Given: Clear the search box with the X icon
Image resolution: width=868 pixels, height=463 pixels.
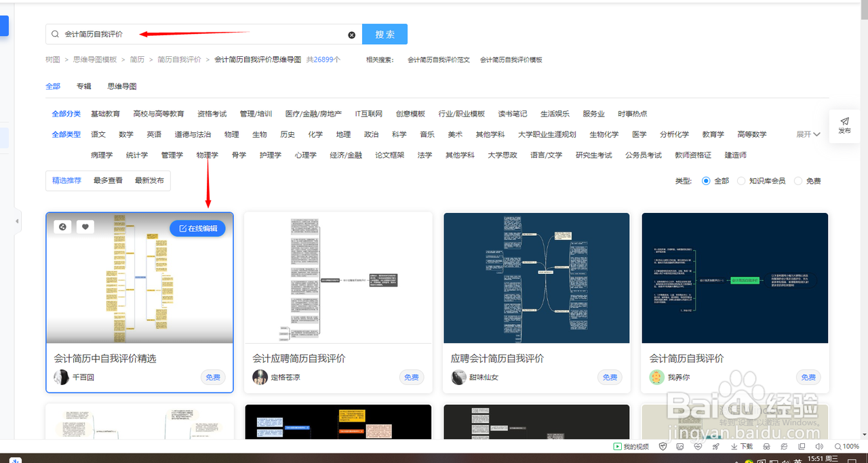Looking at the screenshot, I should [x=351, y=34].
